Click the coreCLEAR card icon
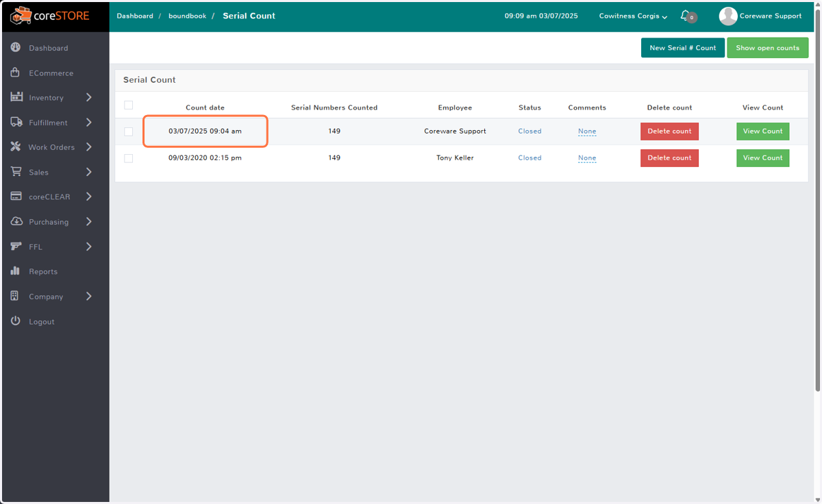The image size is (822, 504). 16,197
